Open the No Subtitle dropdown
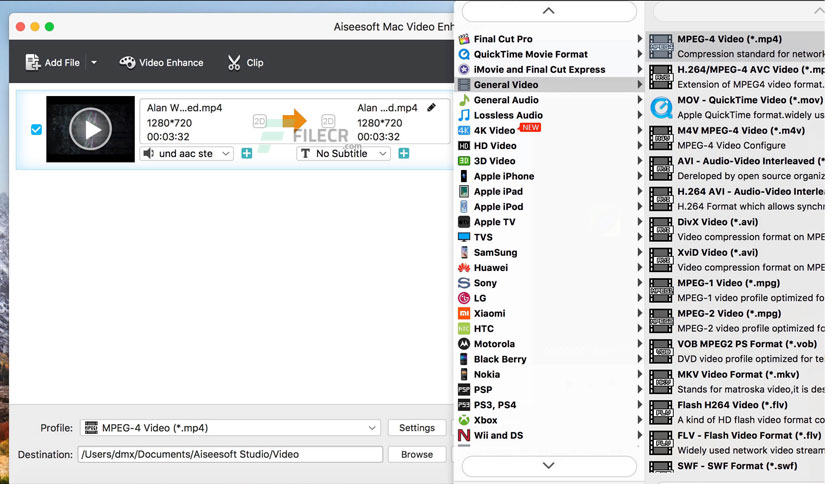The image size is (836, 484). click(x=343, y=154)
